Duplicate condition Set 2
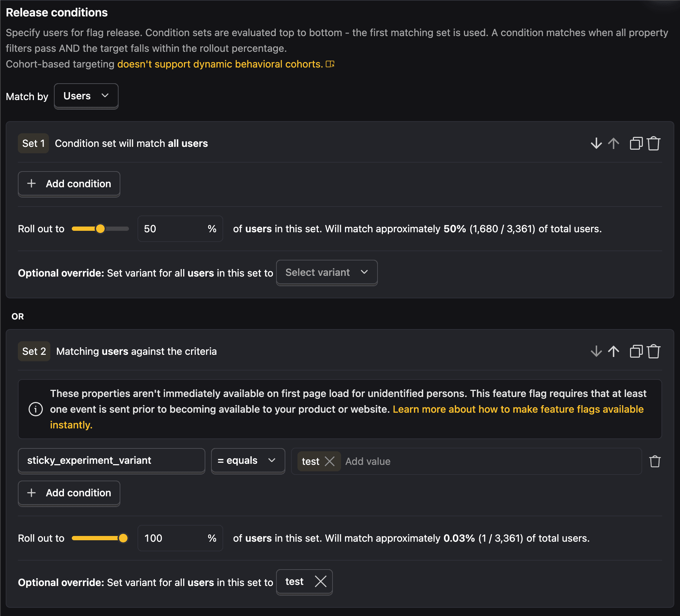 point(636,351)
